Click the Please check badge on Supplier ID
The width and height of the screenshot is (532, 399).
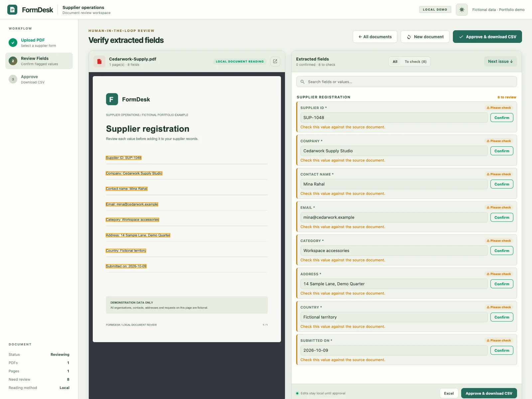tap(499, 108)
